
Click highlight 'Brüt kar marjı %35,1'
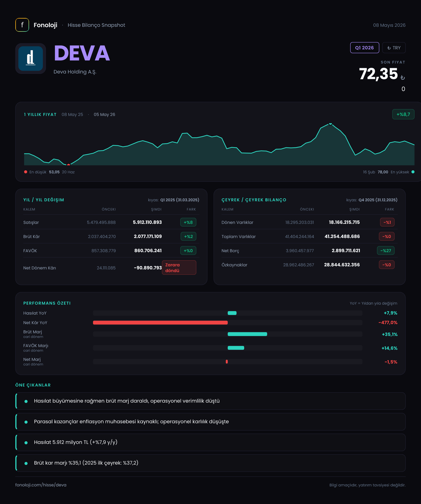(210, 463)
